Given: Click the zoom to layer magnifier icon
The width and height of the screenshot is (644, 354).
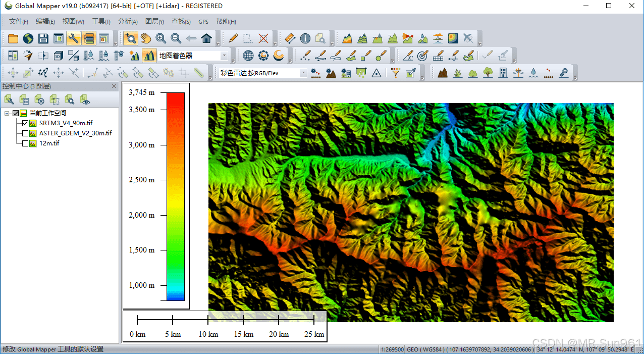Looking at the screenshot, I should tap(70, 99).
